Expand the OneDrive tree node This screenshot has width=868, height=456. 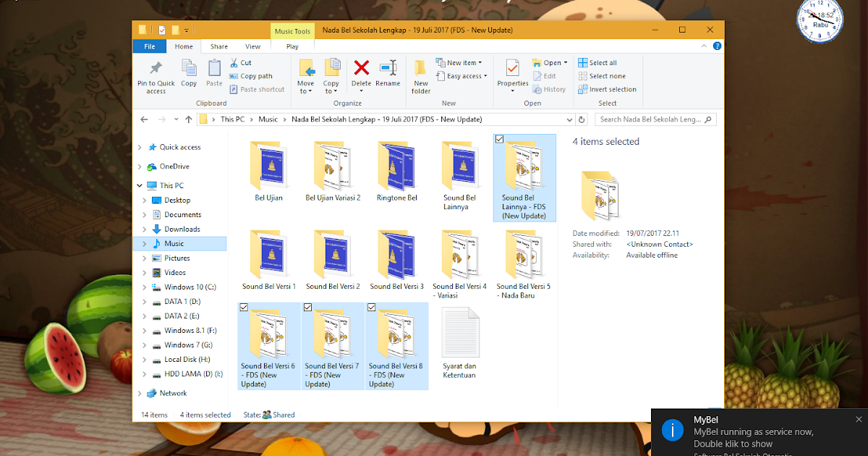[x=140, y=166]
